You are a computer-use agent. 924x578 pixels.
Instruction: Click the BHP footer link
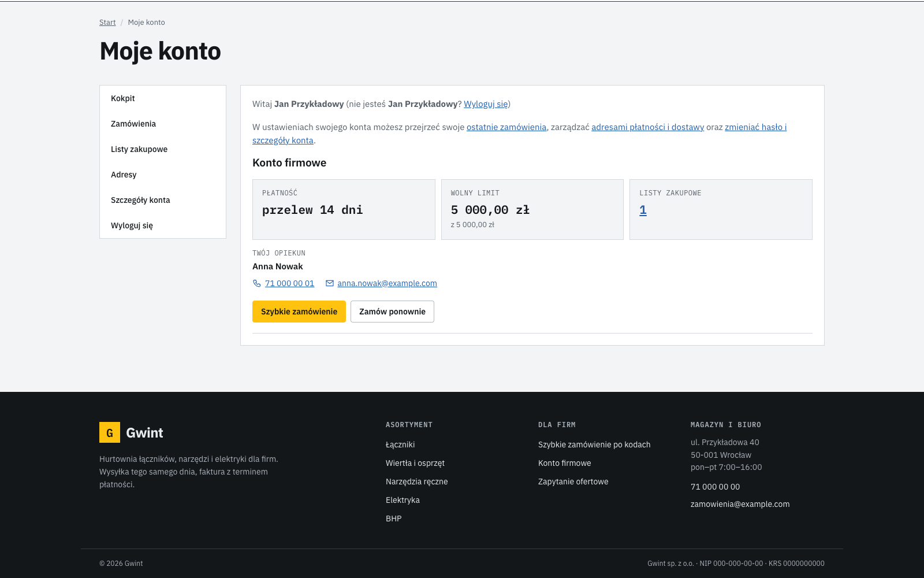(x=394, y=518)
